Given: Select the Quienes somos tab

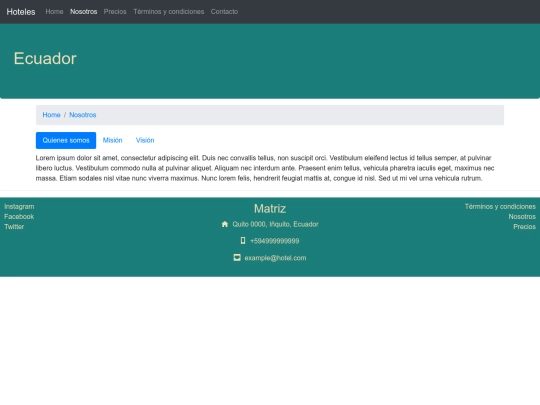Looking at the screenshot, I should click(x=66, y=141).
